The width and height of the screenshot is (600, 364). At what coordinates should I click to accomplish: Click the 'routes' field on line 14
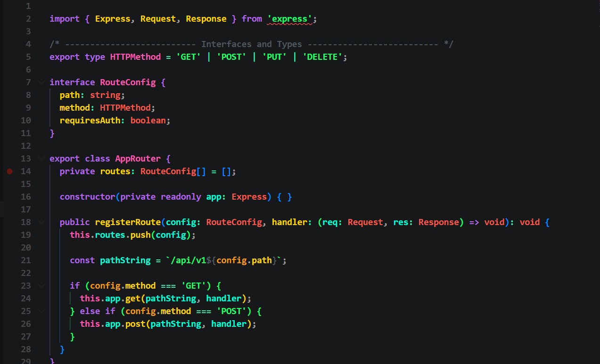(x=115, y=171)
